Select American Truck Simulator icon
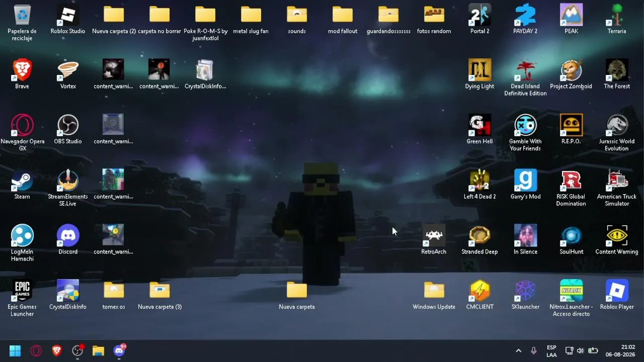 click(x=617, y=189)
